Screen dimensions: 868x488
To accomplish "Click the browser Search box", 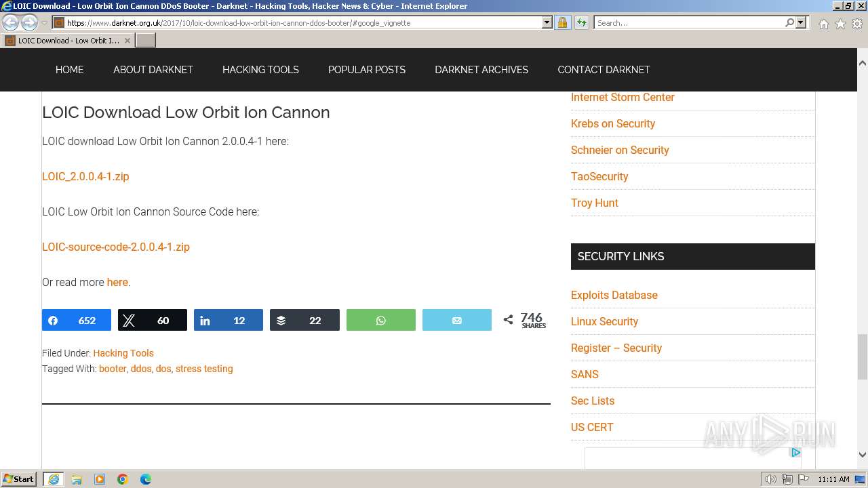I will pyautogui.click(x=688, y=22).
